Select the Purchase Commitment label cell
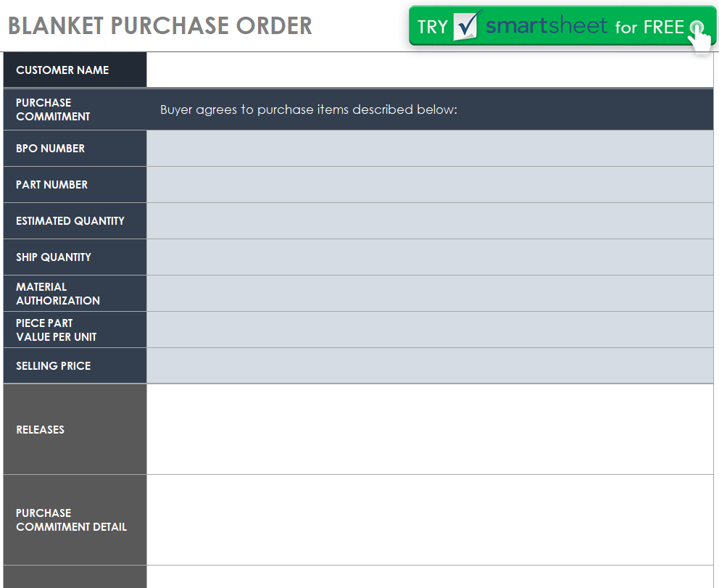This screenshot has width=719, height=588. click(x=75, y=109)
